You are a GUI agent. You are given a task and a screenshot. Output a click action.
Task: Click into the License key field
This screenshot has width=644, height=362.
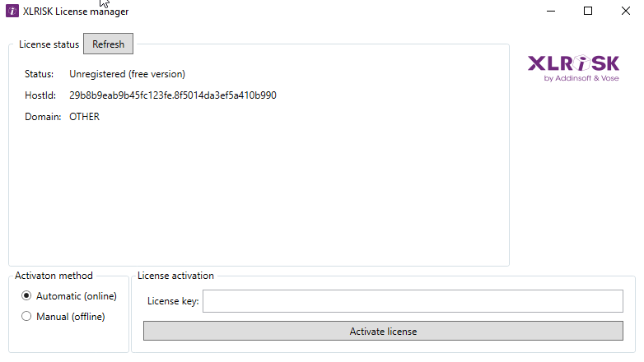coord(413,302)
